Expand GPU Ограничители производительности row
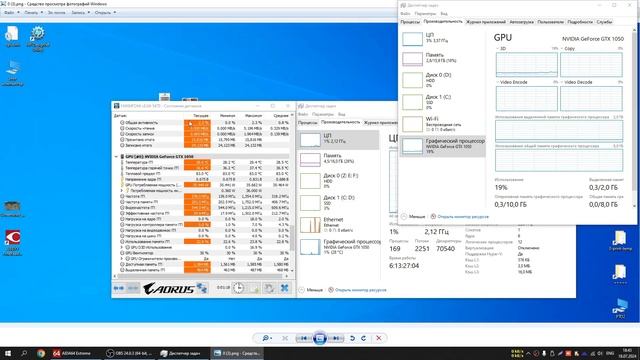Screen dimensions: 640x360 coord(122,259)
